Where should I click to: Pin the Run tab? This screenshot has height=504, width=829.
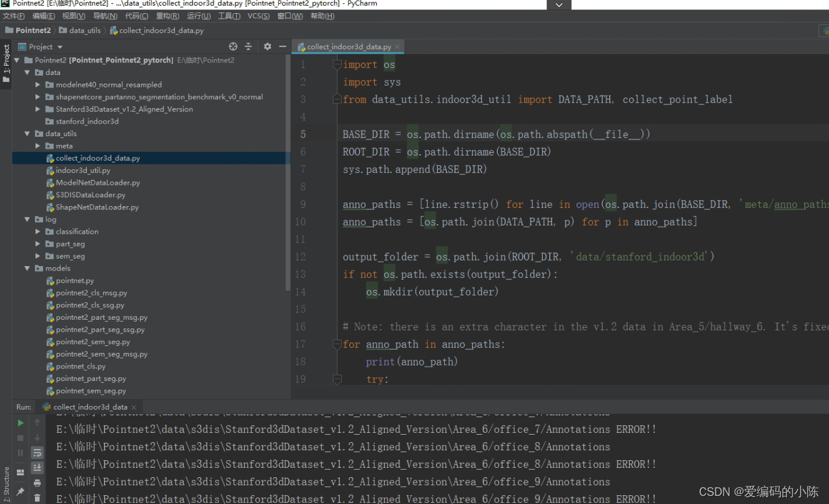tap(21, 492)
